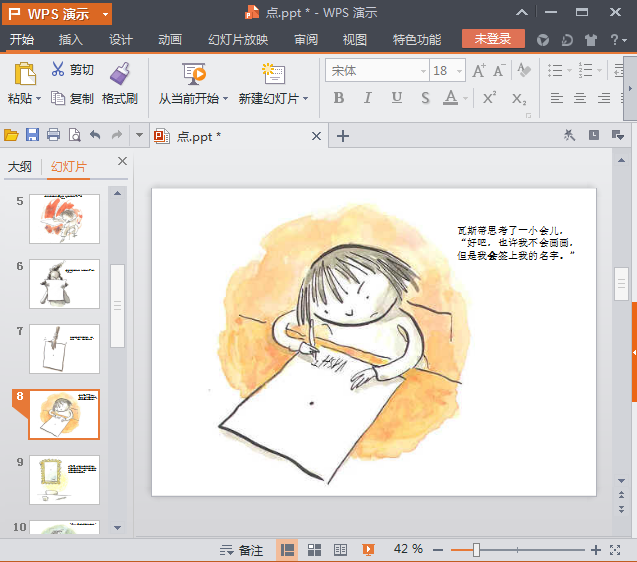Toggle 备注 notes pane

pos(242,550)
